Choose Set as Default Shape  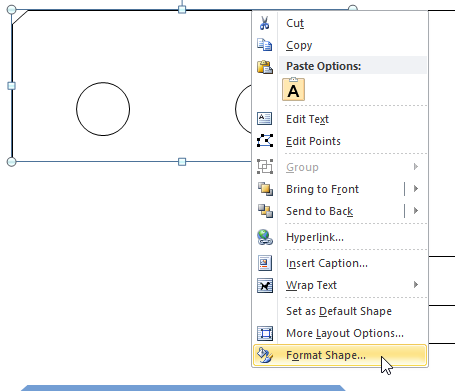[x=340, y=311]
